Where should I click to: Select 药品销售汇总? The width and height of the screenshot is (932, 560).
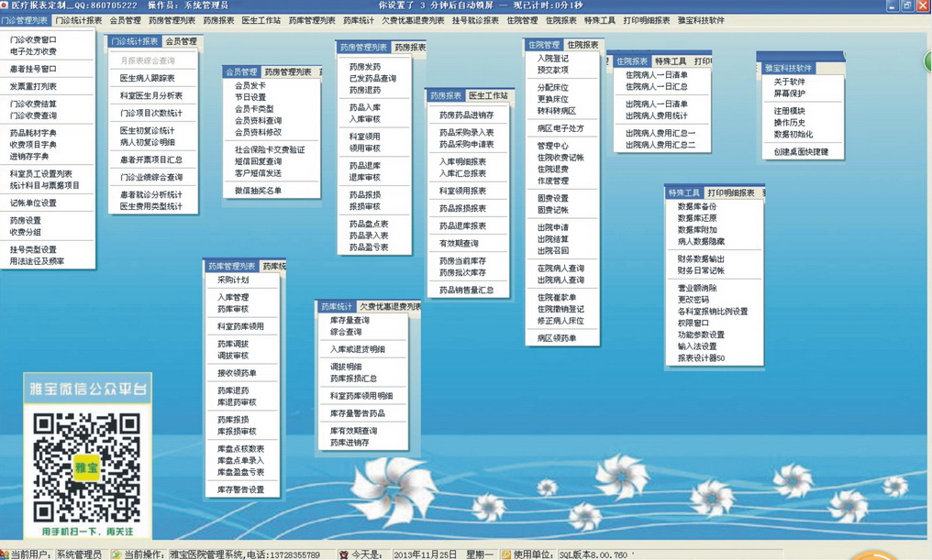pyautogui.click(x=467, y=291)
